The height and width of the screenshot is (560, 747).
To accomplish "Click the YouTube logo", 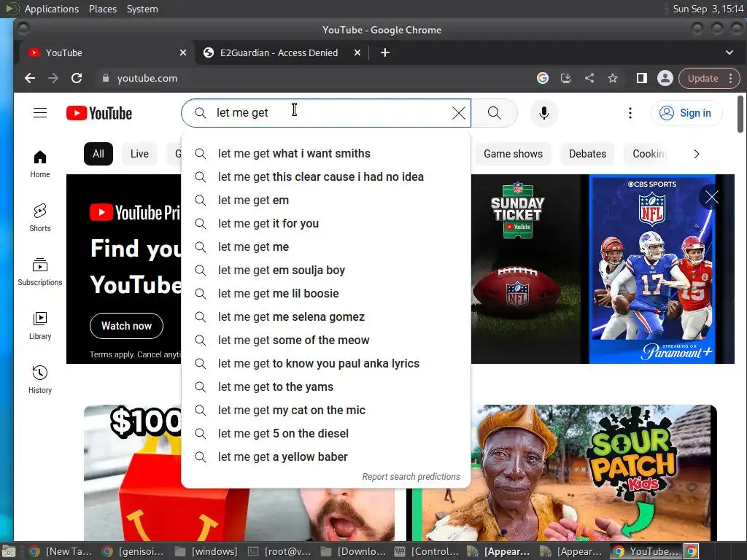I will click(99, 113).
